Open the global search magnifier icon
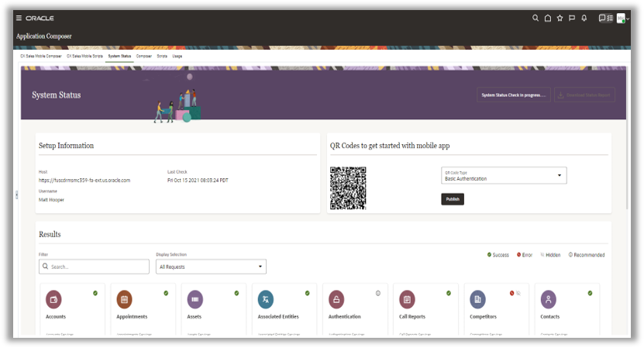 pos(536,18)
